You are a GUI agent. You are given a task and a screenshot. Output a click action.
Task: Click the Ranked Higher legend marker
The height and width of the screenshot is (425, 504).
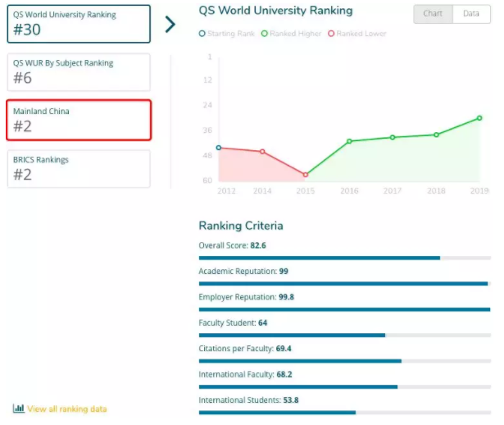click(x=264, y=34)
